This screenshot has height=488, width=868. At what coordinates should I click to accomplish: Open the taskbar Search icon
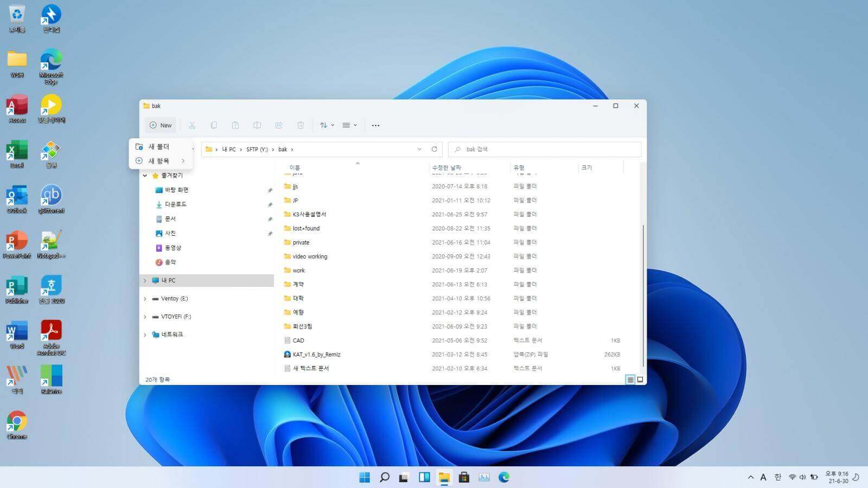click(385, 477)
